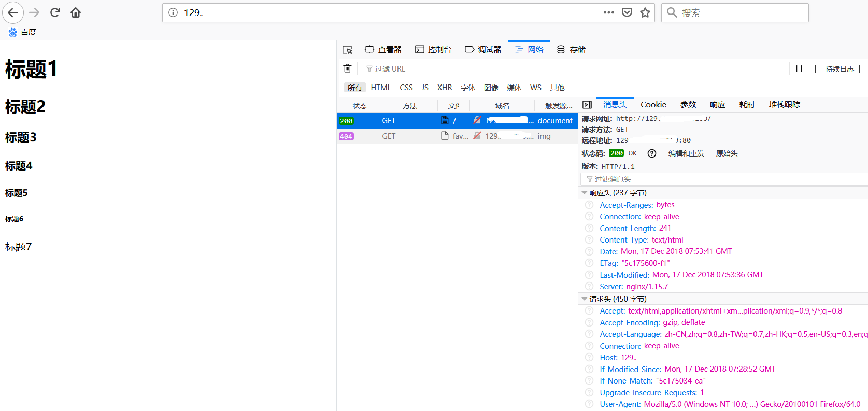Click help icon beside If-None-Match header
The width and height of the screenshot is (868, 411).
[x=589, y=381]
